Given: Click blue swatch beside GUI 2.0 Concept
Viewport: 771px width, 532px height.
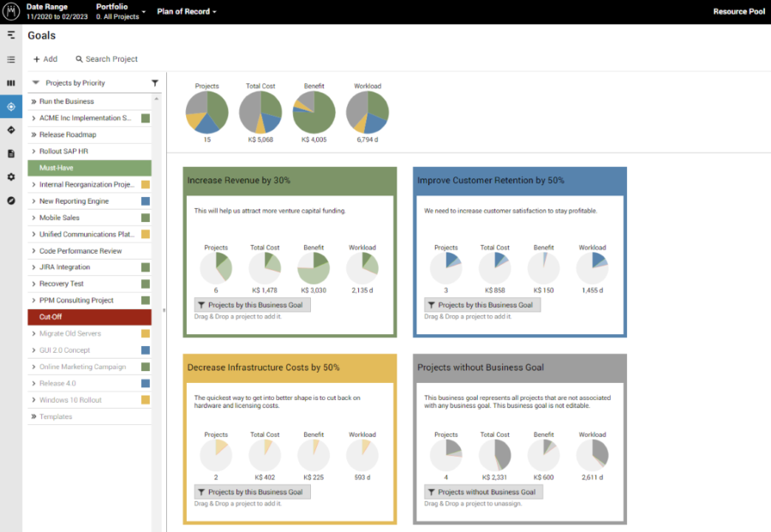Looking at the screenshot, I should [x=146, y=350].
